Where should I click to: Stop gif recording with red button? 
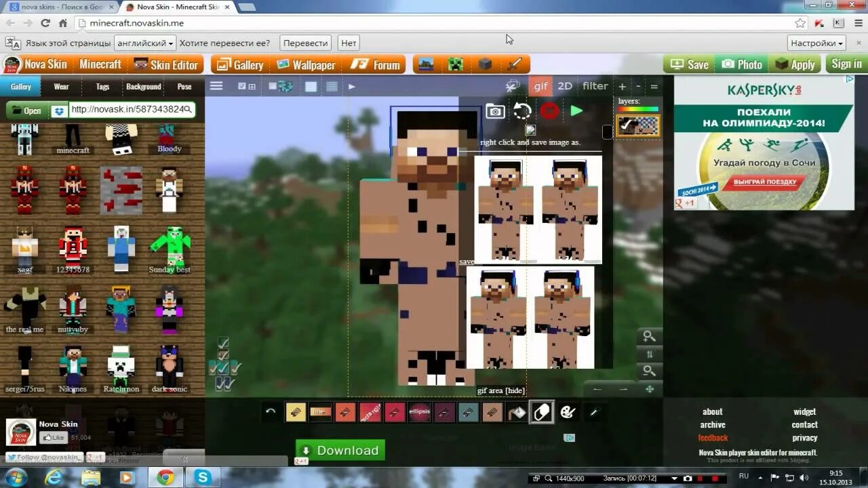549,111
